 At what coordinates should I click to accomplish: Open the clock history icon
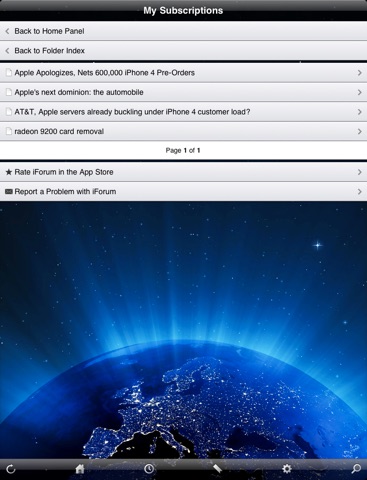tap(149, 469)
